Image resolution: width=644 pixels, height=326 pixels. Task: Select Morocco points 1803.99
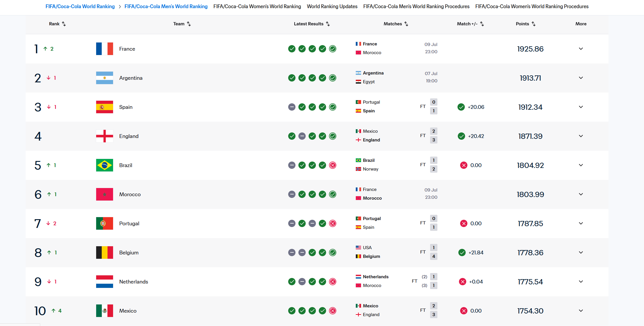click(x=530, y=194)
